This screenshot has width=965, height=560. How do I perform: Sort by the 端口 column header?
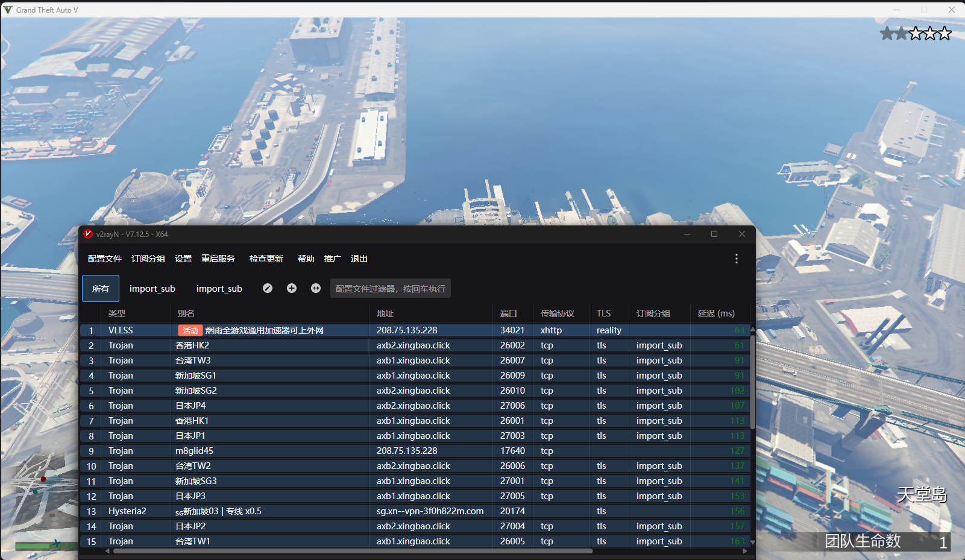pyautogui.click(x=513, y=313)
